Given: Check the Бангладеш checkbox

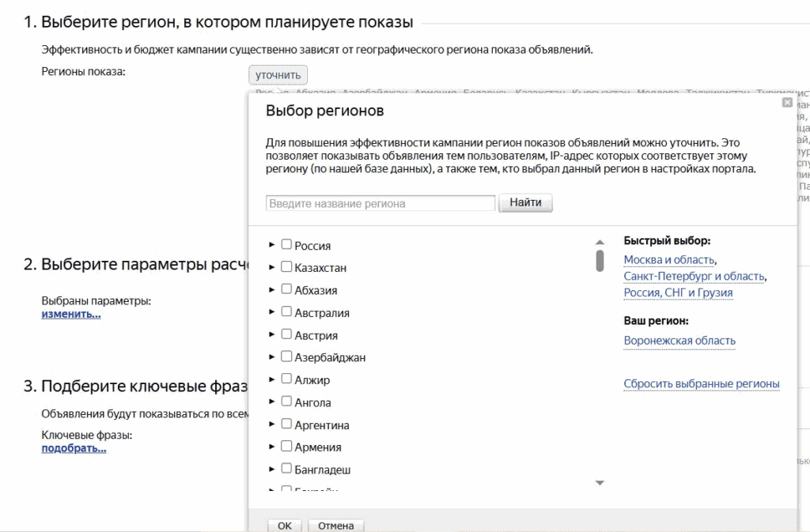Looking at the screenshot, I should point(286,469).
